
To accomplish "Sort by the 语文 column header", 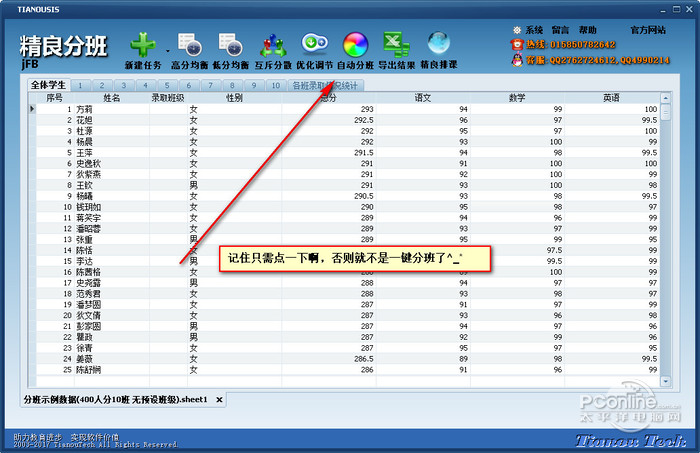I will point(423,98).
